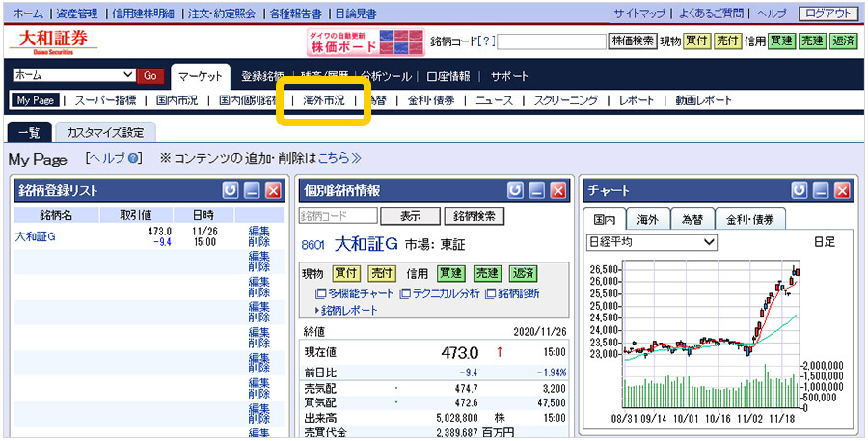Open 動画レポート submenu
The width and height of the screenshot is (868, 441).
(704, 100)
